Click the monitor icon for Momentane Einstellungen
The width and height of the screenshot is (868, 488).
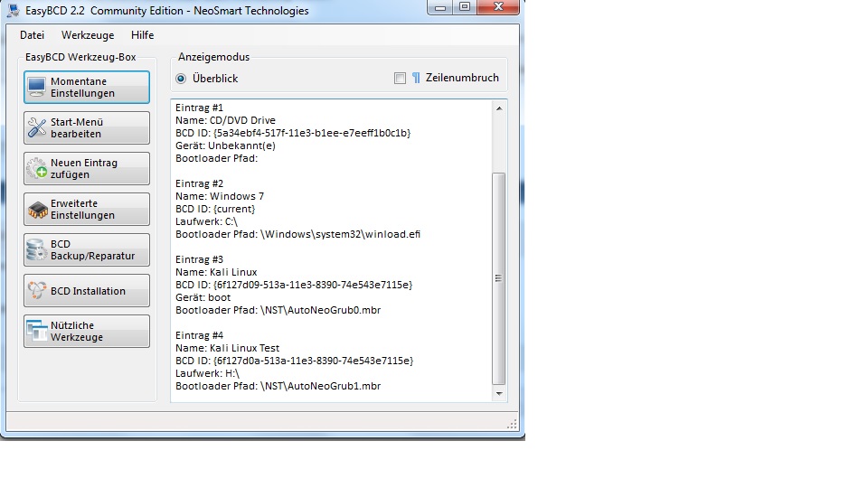[x=36, y=87]
